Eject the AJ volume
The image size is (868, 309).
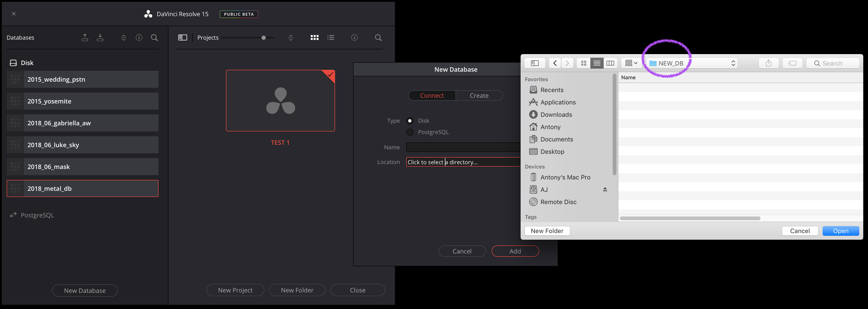point(605,189)
